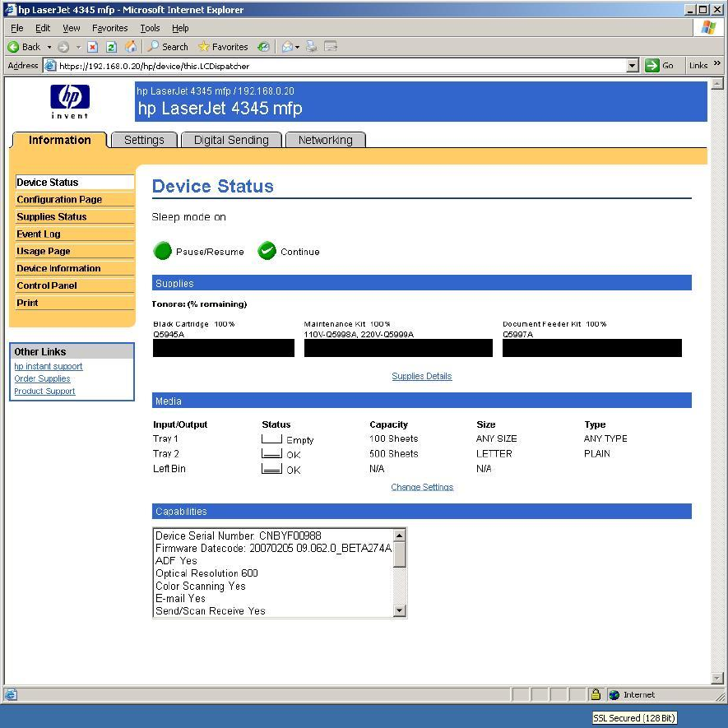Screen dimensions: 728x728
Task: Open Mail button dropdown arrow
Action: pyautogui.click(x=297, y=48)
